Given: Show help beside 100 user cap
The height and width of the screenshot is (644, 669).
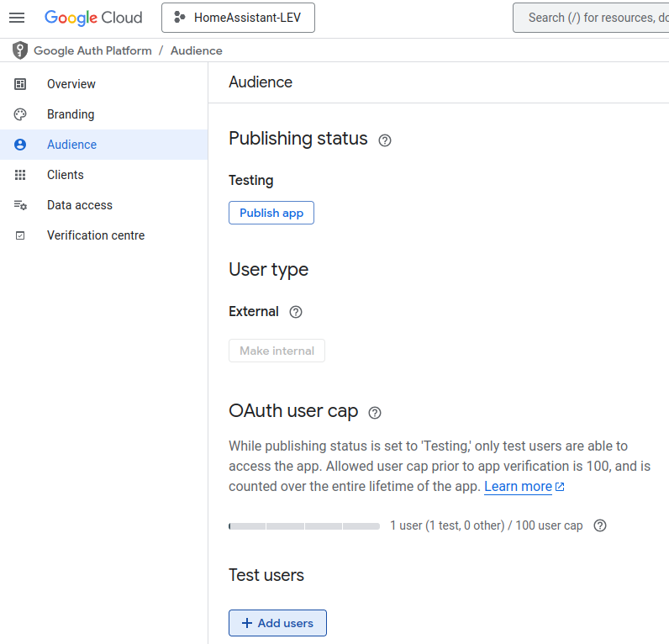Looking at the screenshot, I should click(x=600, y=525).
